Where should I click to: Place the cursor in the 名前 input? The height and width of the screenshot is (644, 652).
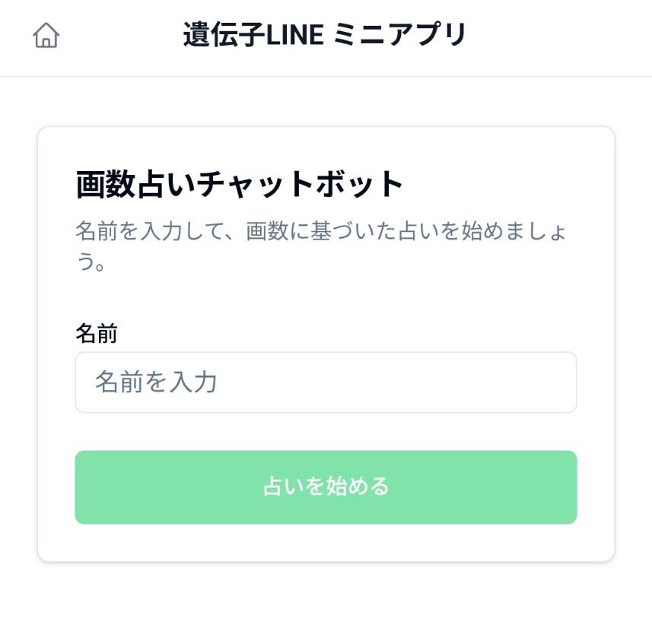[326, 382]
